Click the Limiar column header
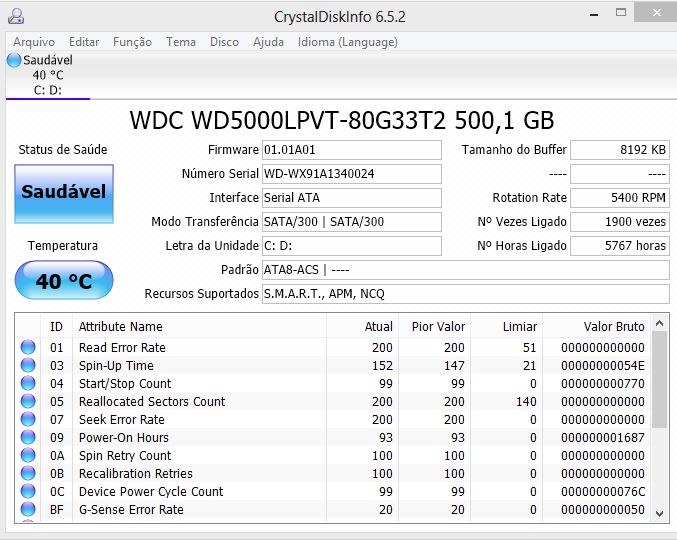The width and height of the screenshot is (677, 540). click(x=506, y=326)
